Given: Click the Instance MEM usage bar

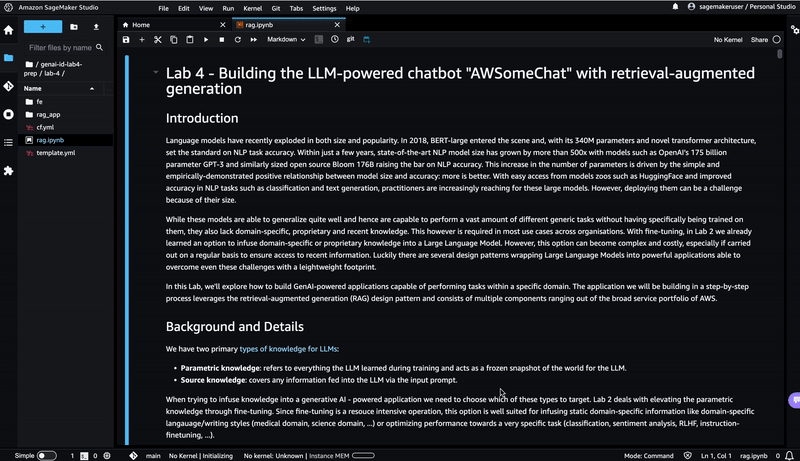Looking at the screenshot, I should click(x=363, y=455).
